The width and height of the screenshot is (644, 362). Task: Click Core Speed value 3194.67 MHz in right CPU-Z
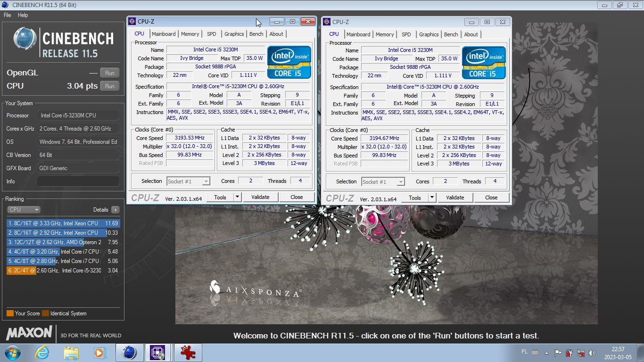(384, 138)
